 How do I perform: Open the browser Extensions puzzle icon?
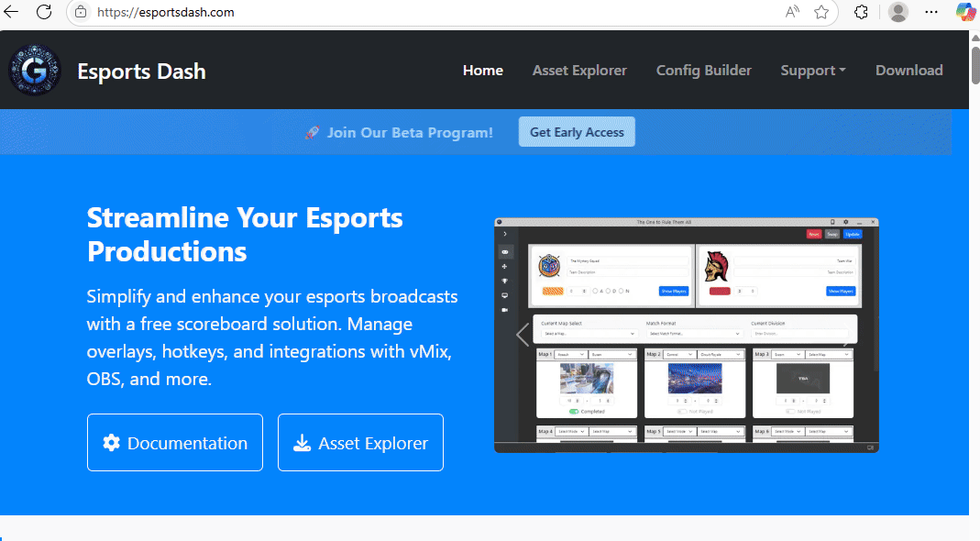861,12
